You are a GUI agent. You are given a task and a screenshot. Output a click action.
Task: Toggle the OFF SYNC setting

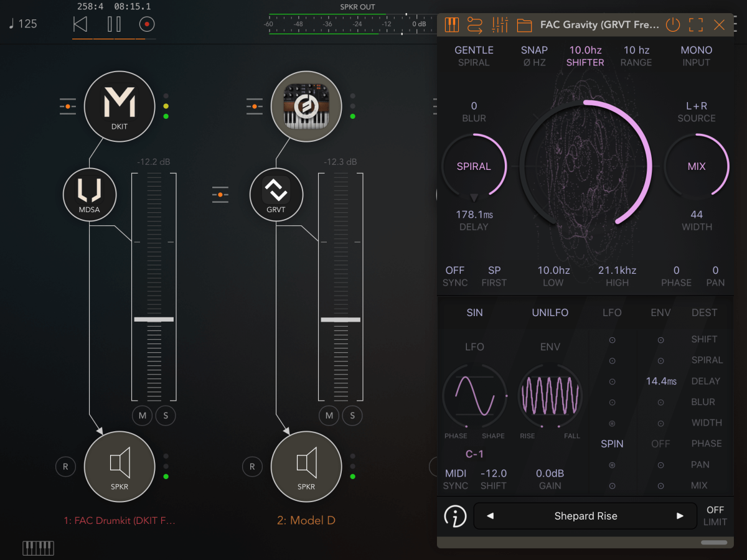(455, 276)
